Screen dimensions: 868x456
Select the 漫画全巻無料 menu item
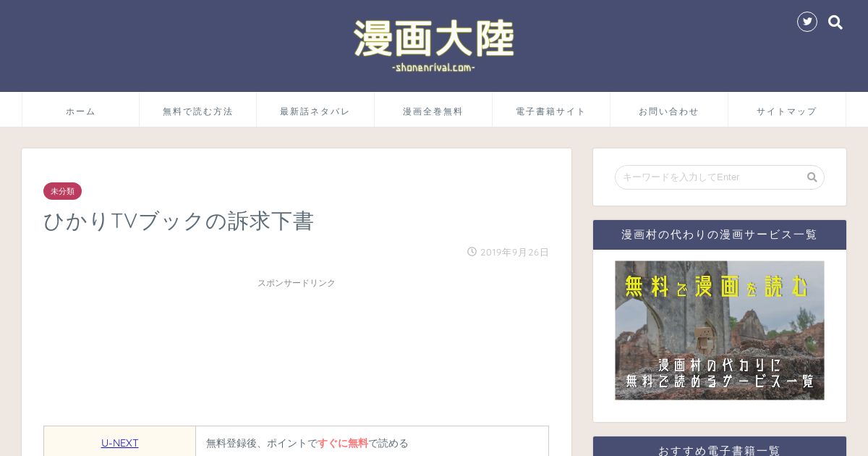coord(433,110)
